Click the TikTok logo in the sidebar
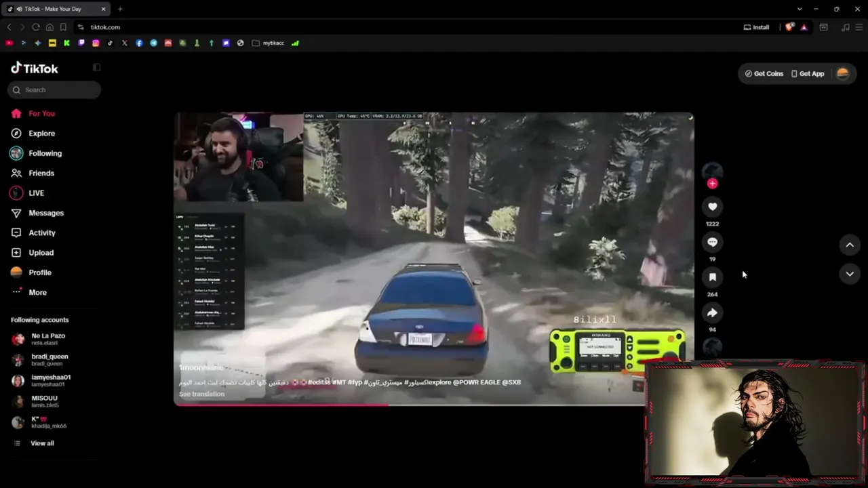Viewport: 868px width, 488px height. click(35, 68)
